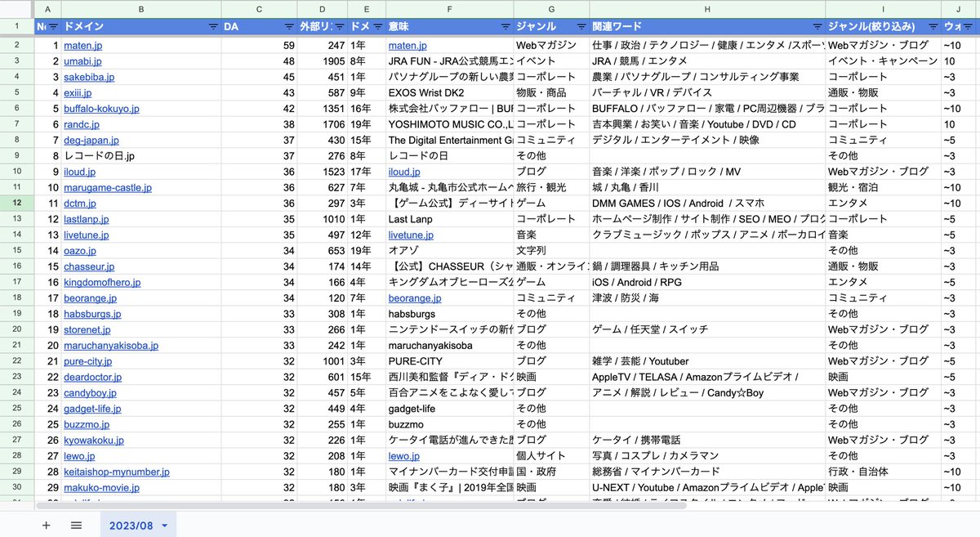The image size is (980, 537).
Task: Select row 30 header number
Action: [x=17, y=488]
